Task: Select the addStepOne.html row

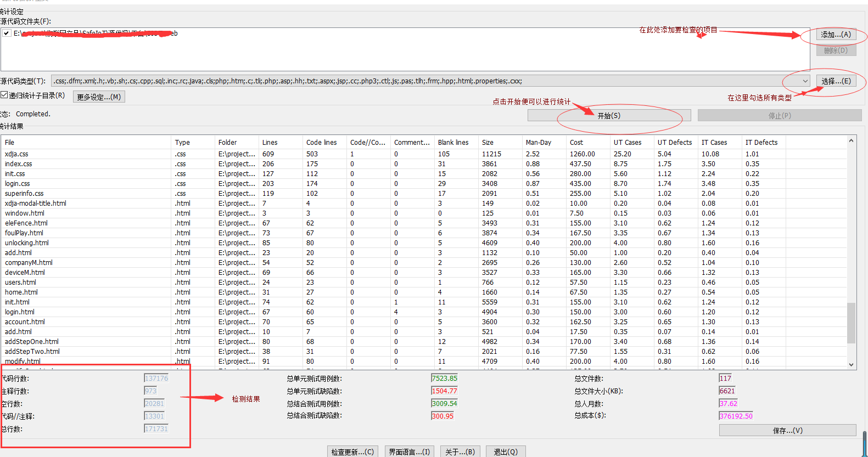Action: click(x=423, y=342)
